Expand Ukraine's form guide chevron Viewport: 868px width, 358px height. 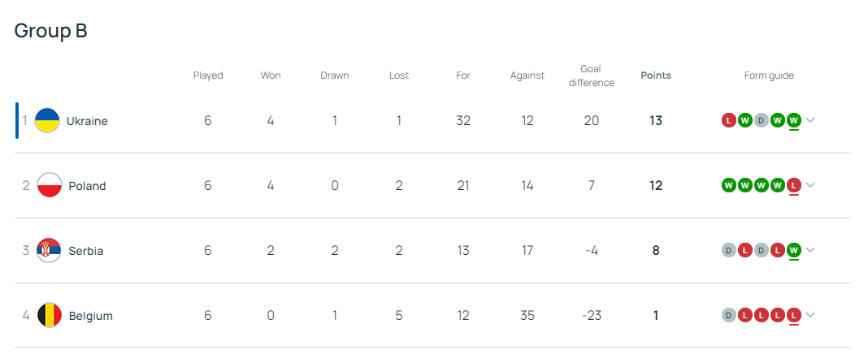810,121
